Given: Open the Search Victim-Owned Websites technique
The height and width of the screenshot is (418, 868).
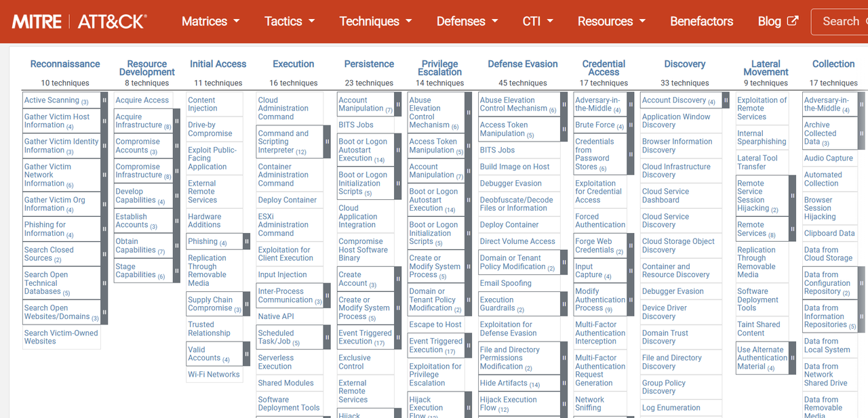Looking at the screenshot, I should click(x=61, y=337).
